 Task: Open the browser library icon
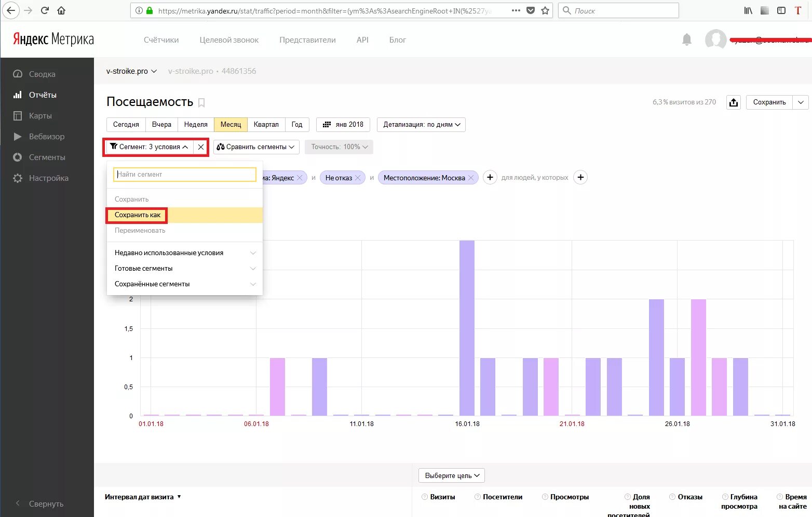(748, 10)
